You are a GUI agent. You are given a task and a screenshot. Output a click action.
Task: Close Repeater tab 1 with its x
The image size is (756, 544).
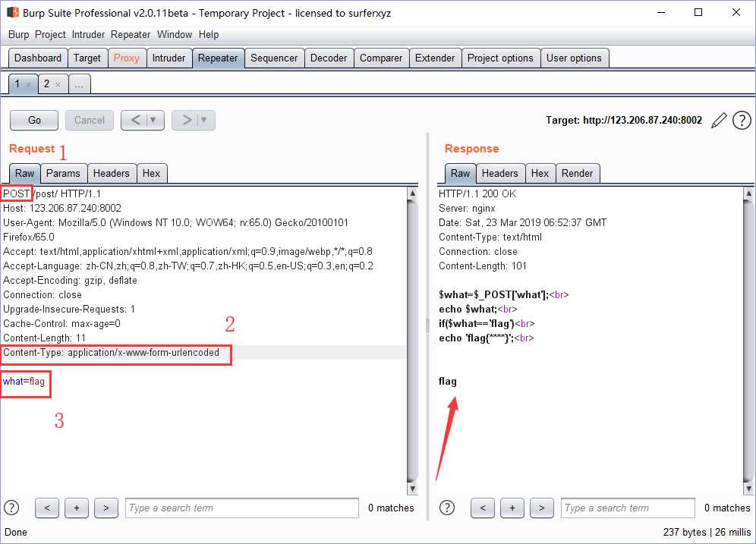[28, 85]
